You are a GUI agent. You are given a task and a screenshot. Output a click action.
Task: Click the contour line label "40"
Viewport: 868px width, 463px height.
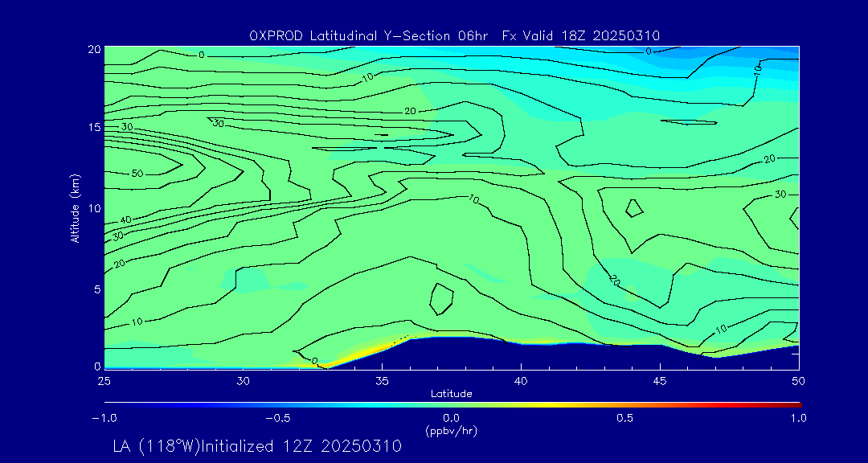click(125, 220)
